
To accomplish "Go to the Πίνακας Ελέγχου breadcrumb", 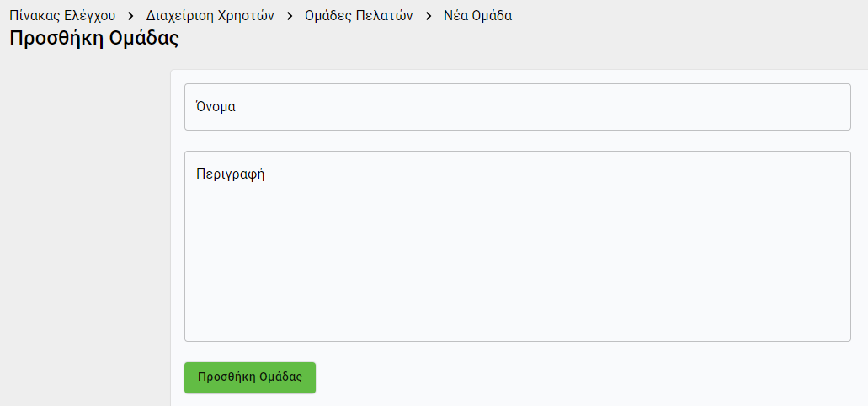I will pyautogui.click(x=62, y=15).
